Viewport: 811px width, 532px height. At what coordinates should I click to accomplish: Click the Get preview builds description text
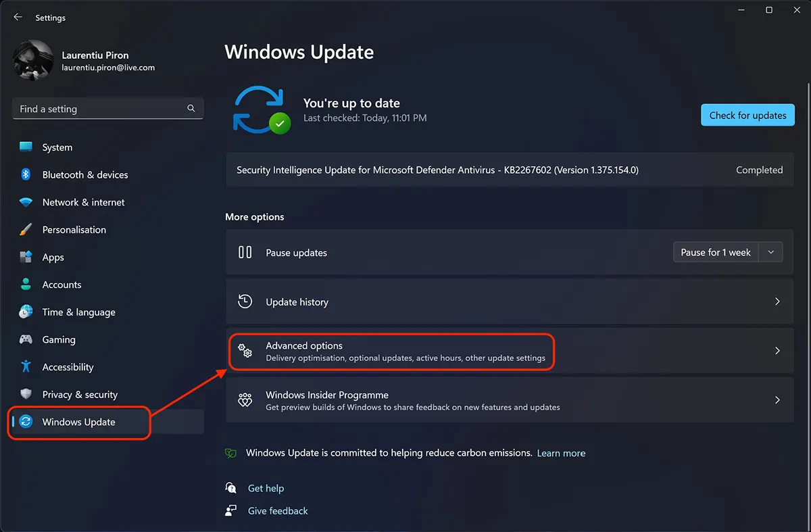tap(413, 408)
